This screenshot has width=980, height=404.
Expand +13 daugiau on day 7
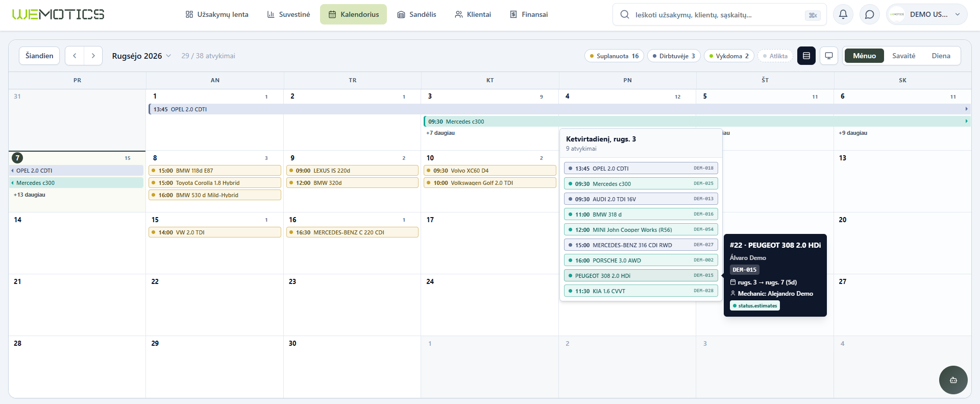[30, 195]
